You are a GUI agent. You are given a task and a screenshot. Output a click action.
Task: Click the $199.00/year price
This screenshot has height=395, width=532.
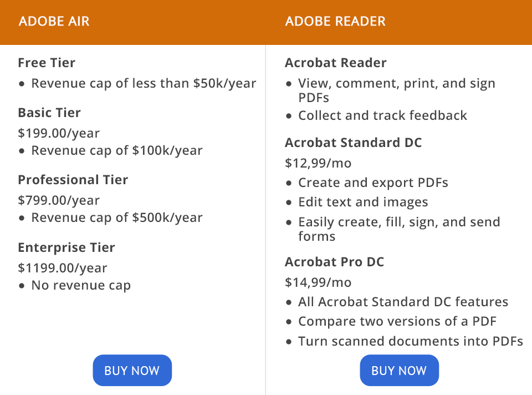(x=59, y=133)
